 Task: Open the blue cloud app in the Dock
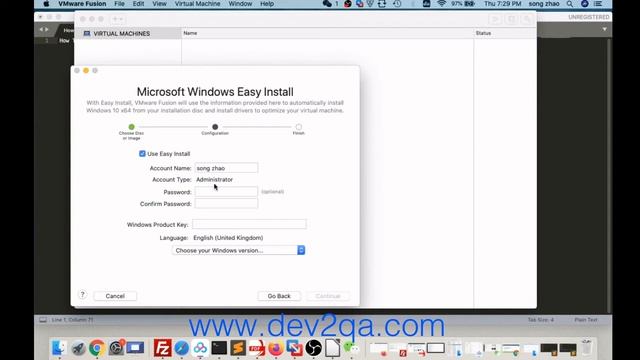[200, 348]
